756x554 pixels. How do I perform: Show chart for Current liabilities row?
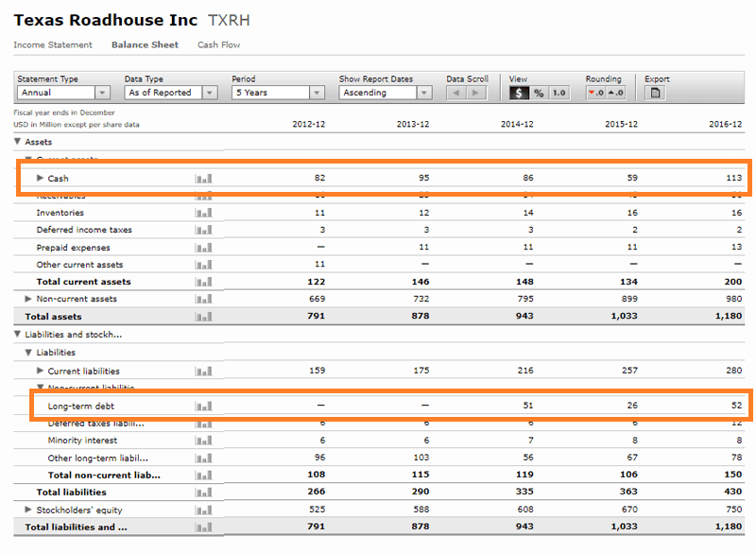click(x=203, y=372)
